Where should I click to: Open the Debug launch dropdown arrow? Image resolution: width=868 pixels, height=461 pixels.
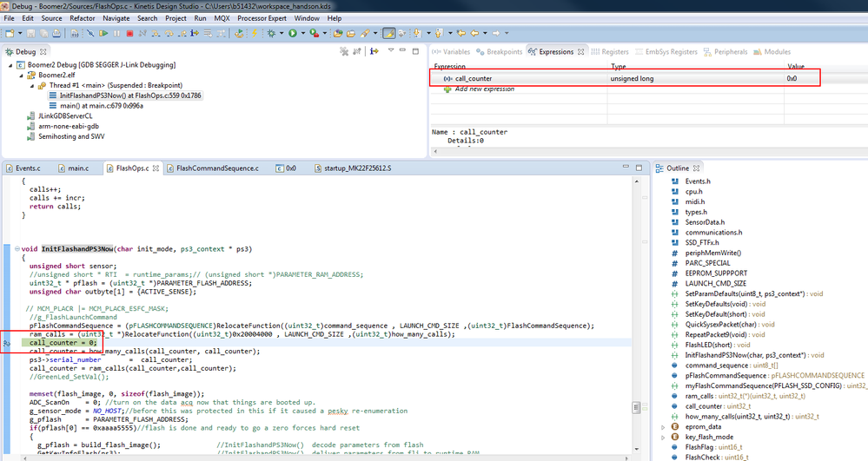[x=282, y=33]
